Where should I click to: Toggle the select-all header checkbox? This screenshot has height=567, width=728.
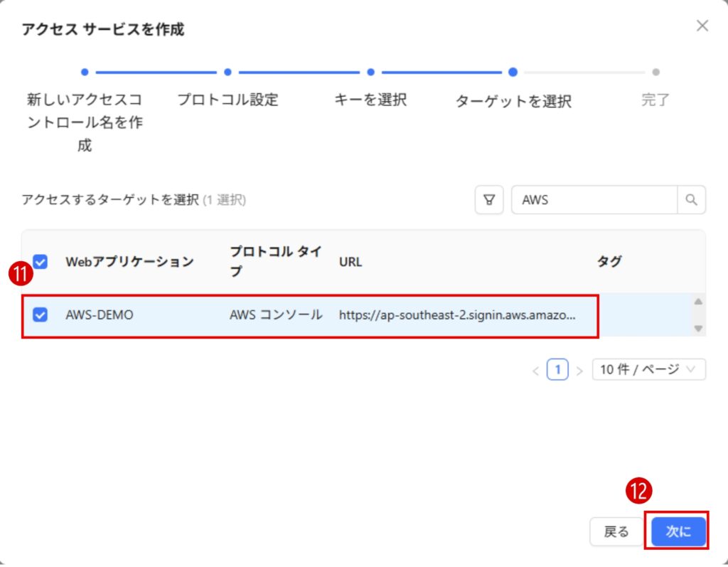41,262
